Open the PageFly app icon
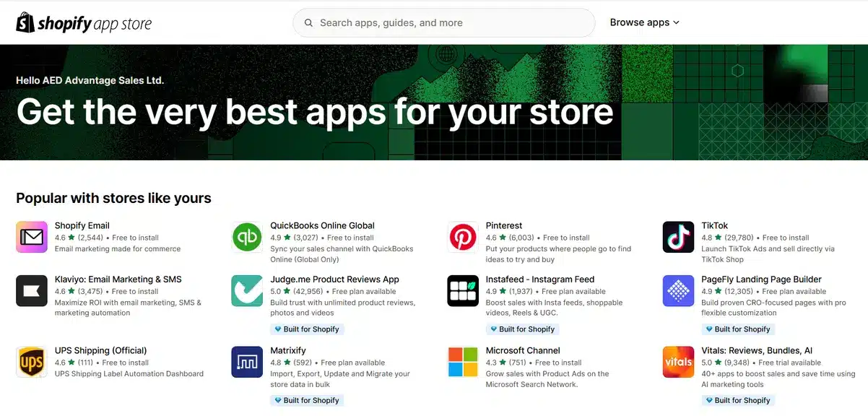This screenshot has width=868, height=416. (x=678, y=290)
